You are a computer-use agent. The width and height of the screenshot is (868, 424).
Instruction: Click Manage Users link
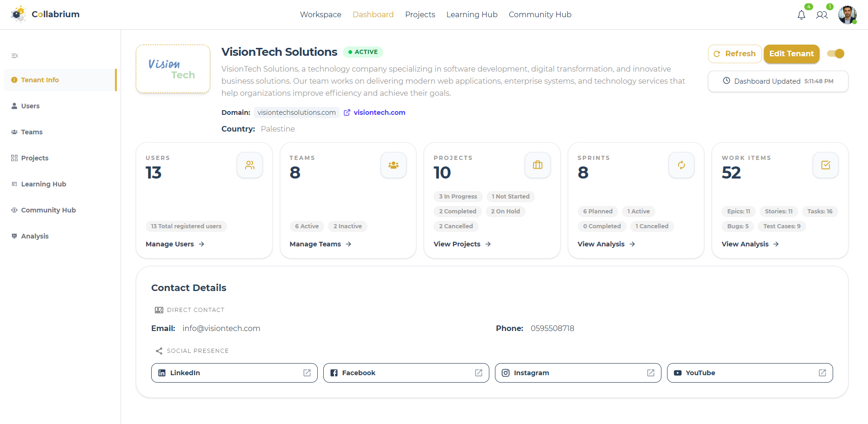(x=175, y=244)
